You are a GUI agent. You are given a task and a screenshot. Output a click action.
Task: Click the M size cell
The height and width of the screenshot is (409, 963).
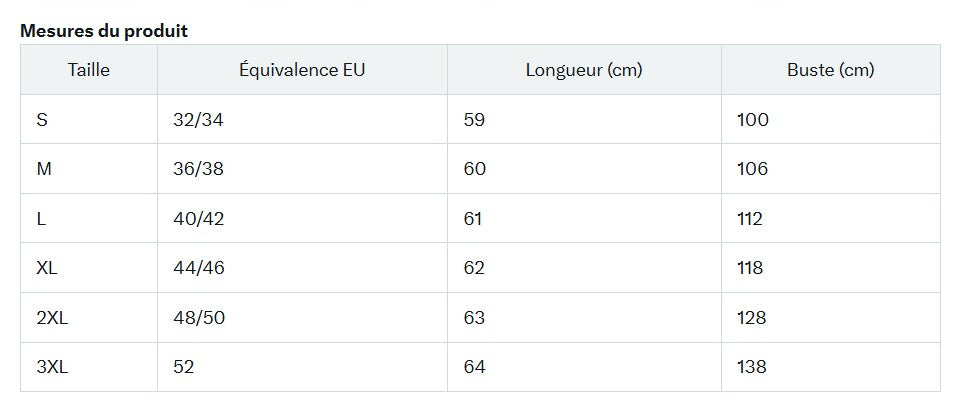click(x=89, y=169)
